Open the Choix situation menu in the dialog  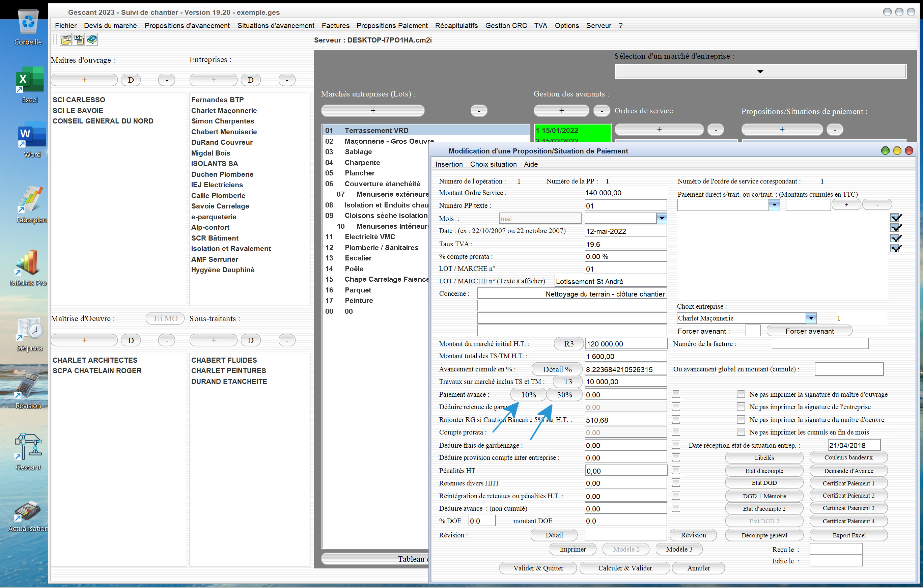click(493, 164)
